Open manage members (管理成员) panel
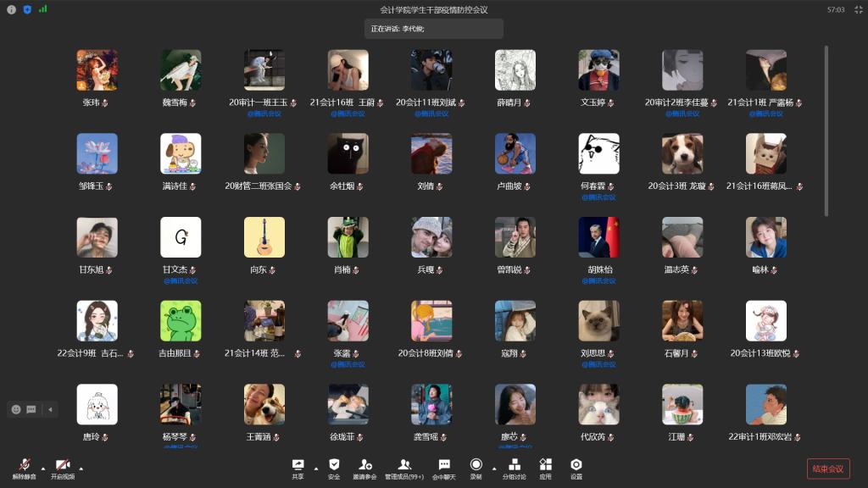This screenshot has height=488, width=868. point(404,467)
